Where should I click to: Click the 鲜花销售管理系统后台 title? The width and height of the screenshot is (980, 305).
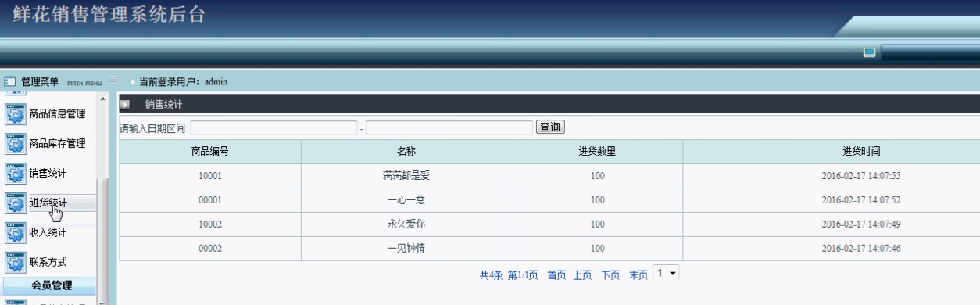109,15
